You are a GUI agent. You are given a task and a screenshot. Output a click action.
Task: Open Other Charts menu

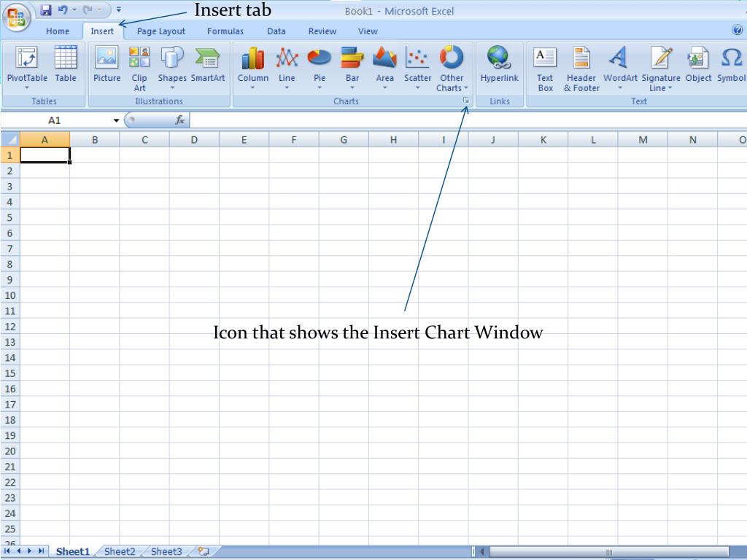point(452,69)
